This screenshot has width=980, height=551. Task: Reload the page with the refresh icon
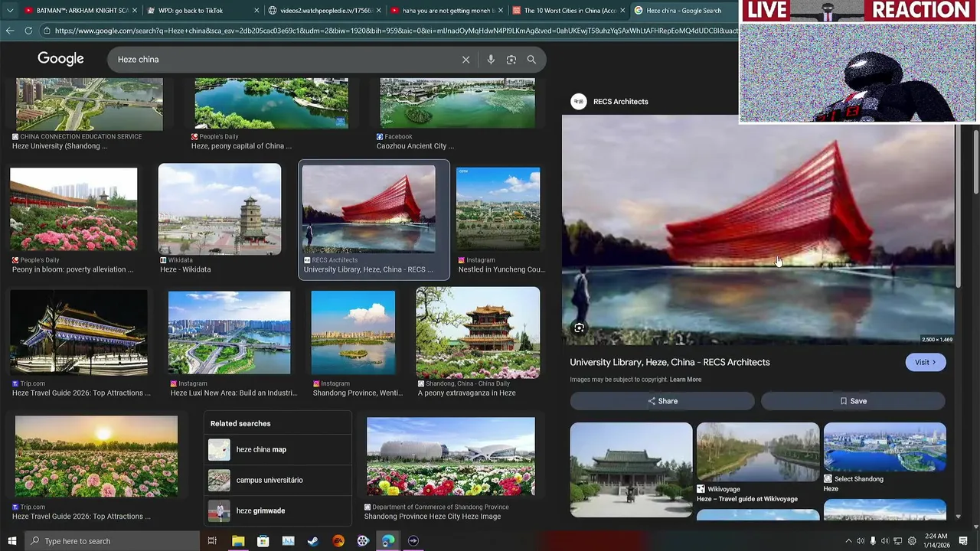click(28, 31)
